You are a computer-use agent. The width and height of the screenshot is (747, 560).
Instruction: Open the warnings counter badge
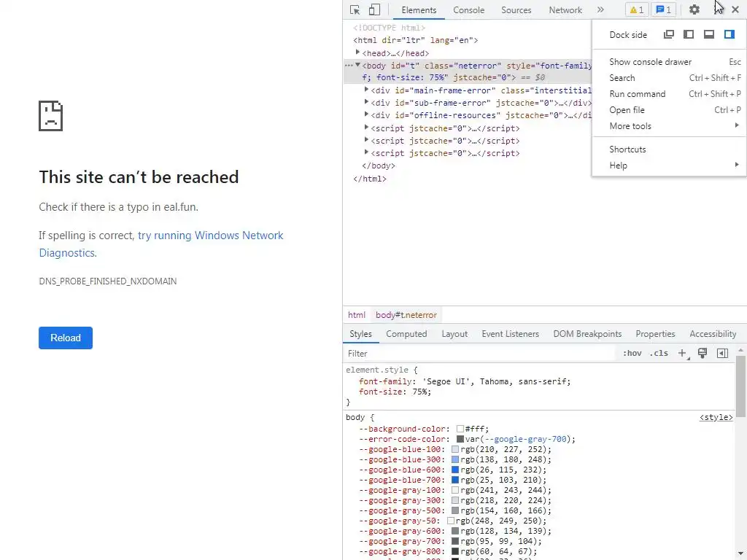[x=636, y=9]
